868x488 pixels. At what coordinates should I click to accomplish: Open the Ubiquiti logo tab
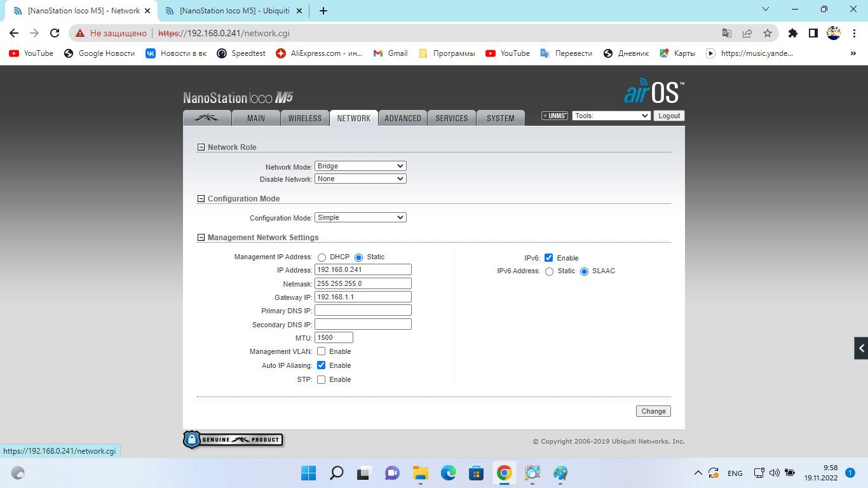[207, 118]
